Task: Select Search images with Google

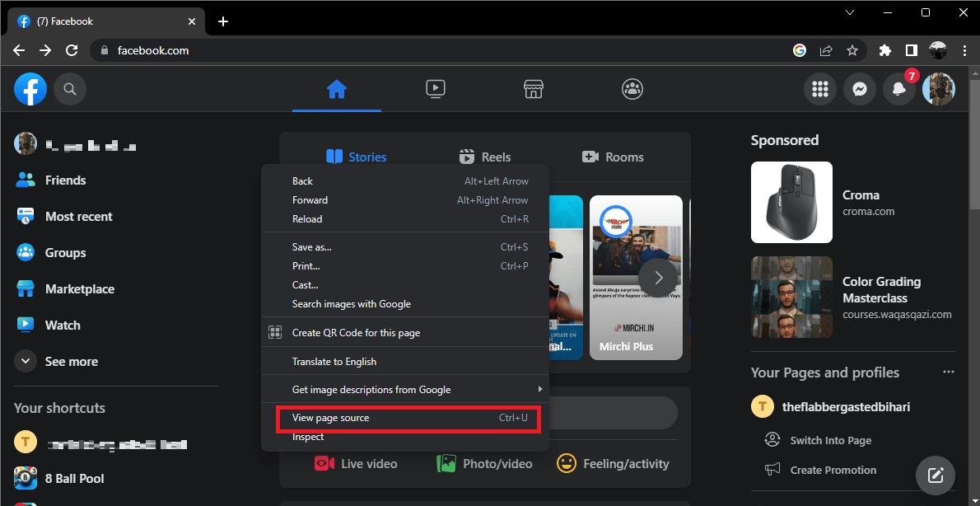Action: pos(405,304)
